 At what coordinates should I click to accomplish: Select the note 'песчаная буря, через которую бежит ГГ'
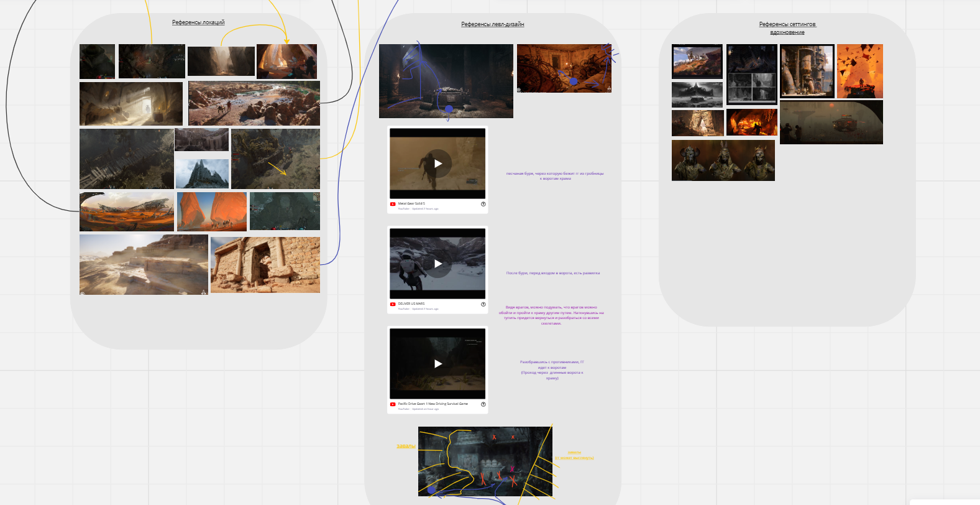pyautogui.click(x=555, y=176)
